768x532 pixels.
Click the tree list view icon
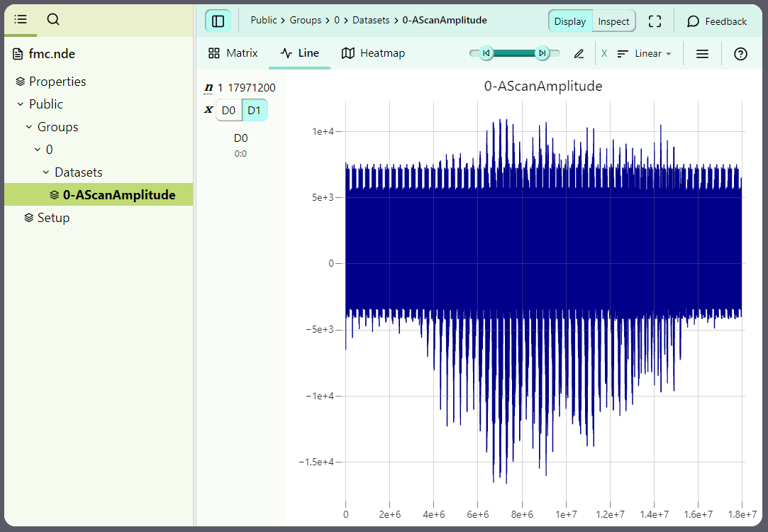click(x=21, y=19)
